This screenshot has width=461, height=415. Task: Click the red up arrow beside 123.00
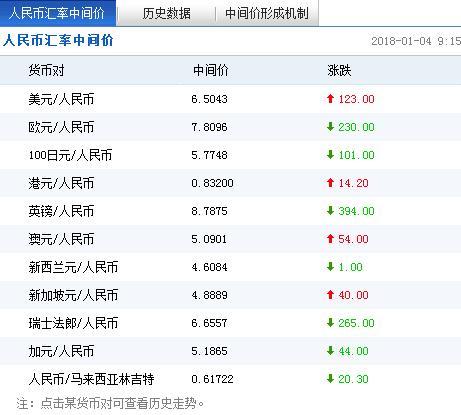click(330, 99)
